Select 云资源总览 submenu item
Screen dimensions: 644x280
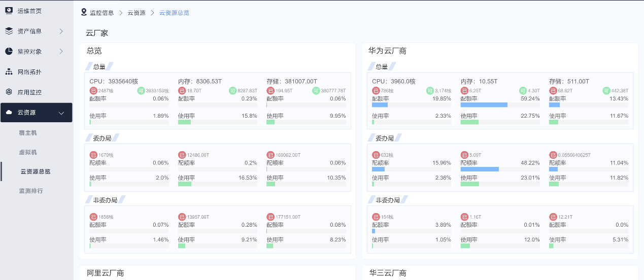click(x=35, y=171)
